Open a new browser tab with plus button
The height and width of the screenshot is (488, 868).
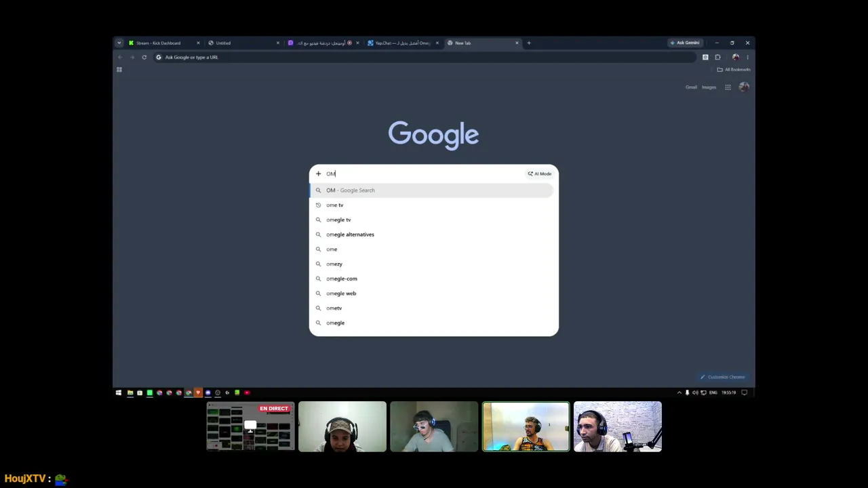click(x=529, y=43)
